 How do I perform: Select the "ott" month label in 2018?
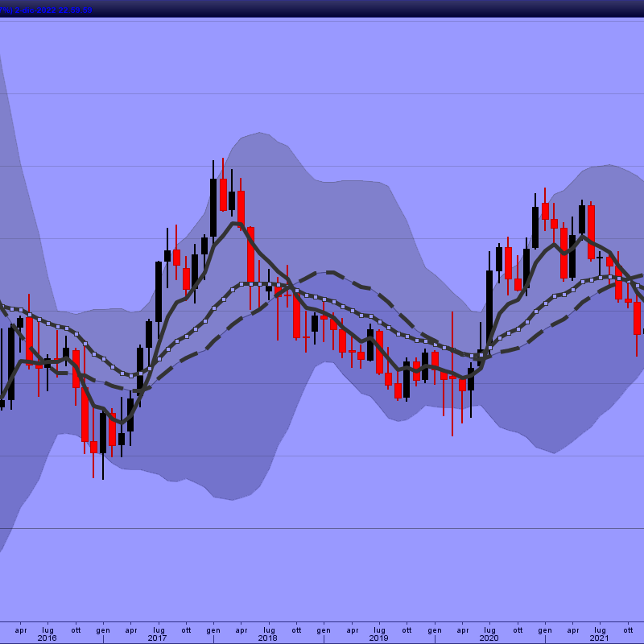296,630
